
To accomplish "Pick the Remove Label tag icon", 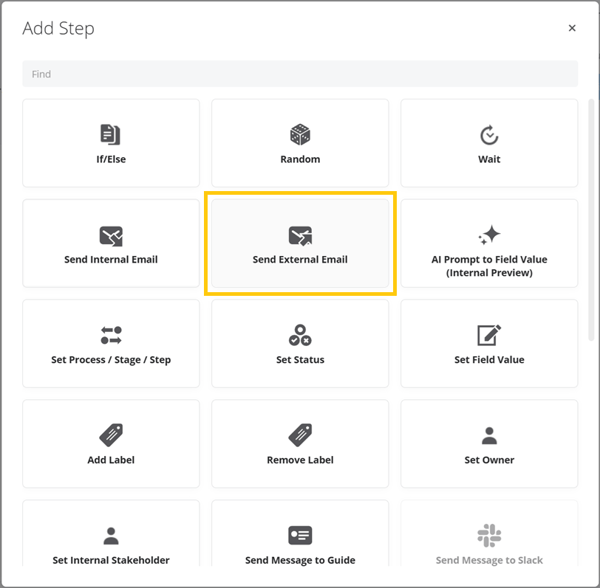I will pos(300,435).
